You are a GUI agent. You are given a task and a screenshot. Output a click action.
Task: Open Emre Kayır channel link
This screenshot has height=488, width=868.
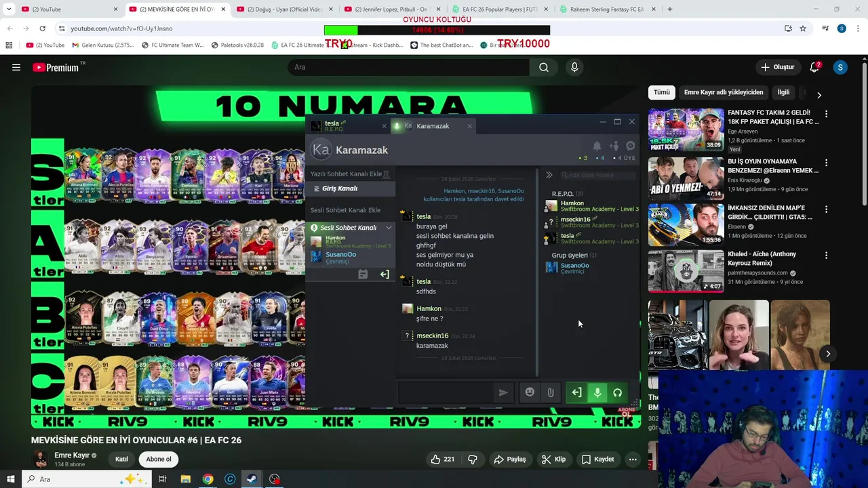coord(73,455)
